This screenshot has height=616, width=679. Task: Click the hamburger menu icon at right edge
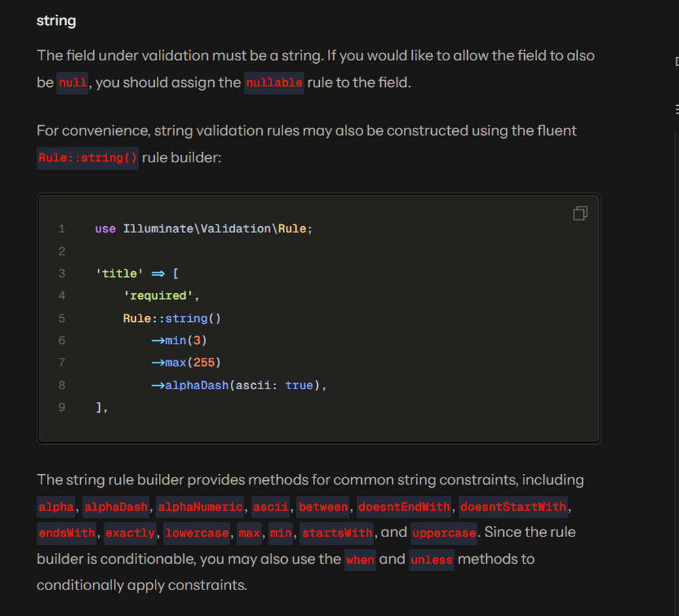[x=676, y=109]
